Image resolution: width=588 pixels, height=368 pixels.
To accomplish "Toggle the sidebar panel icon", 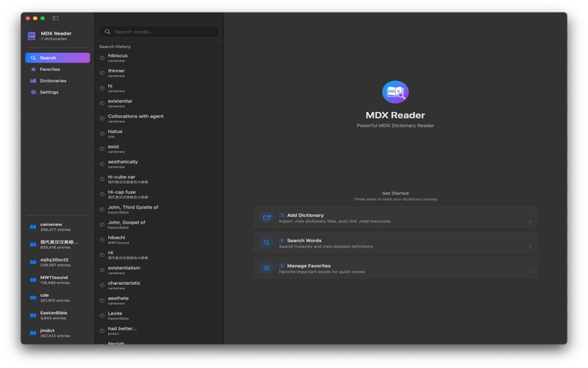I will pyautogui.click(x=56, y=18).
